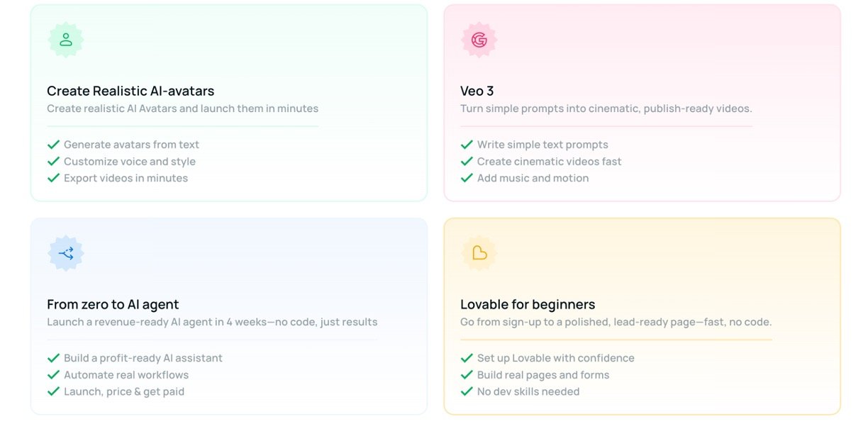Click the Launch, price & get paid item
This screenshot has width=868, height=424.
124,391
